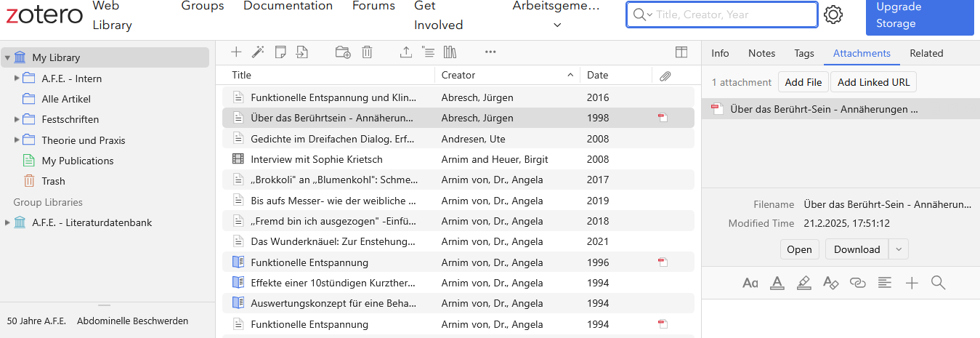This screenshot has height=338, width=980.
Task: Choose the note text color tool
Action: pos(777,283)
